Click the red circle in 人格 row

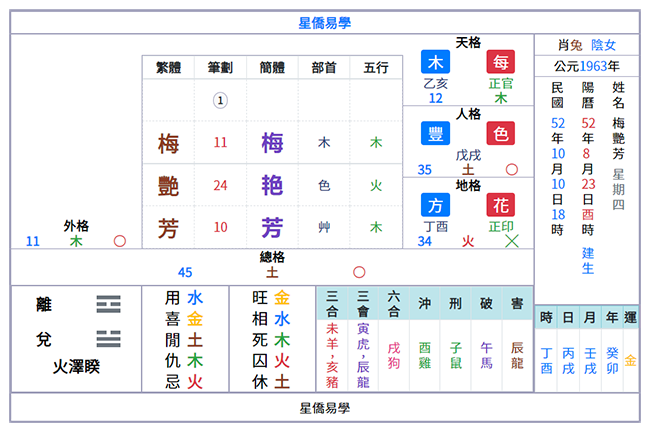tap(512, 170)
